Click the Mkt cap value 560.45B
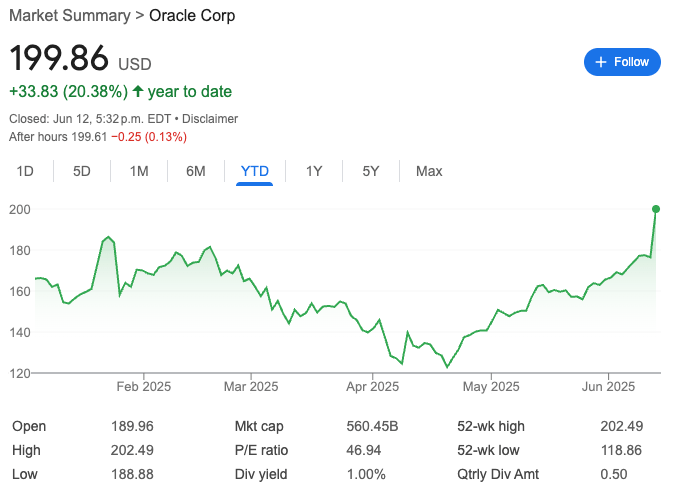Image resolution: width=684 pixels, height=496 pixels. click(373, 426)
